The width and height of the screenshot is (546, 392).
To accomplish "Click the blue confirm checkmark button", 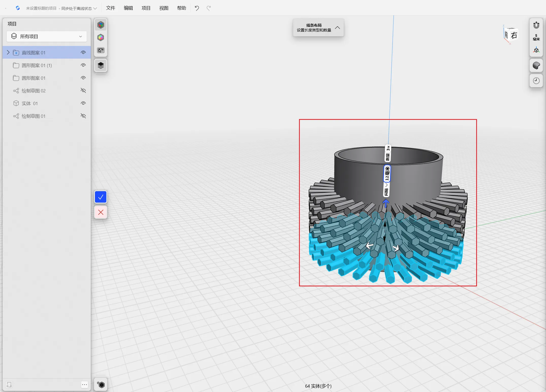I will pos(101,197).
